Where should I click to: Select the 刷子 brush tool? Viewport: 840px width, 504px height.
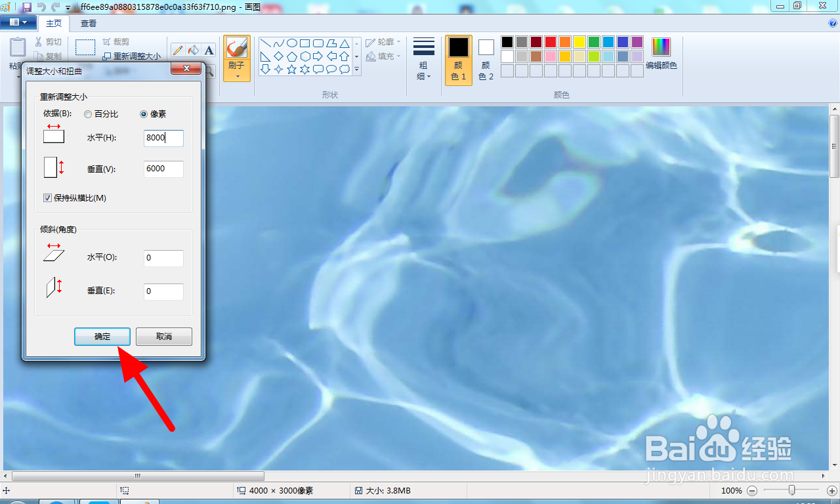(x=236, y=48)
